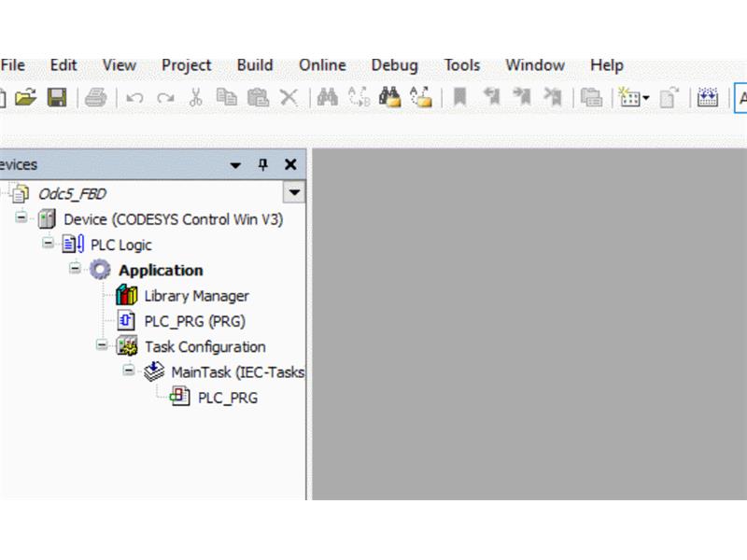
Task: Click the Cut scissors icon
Action: pyautogui.click(x=195, y=98)
